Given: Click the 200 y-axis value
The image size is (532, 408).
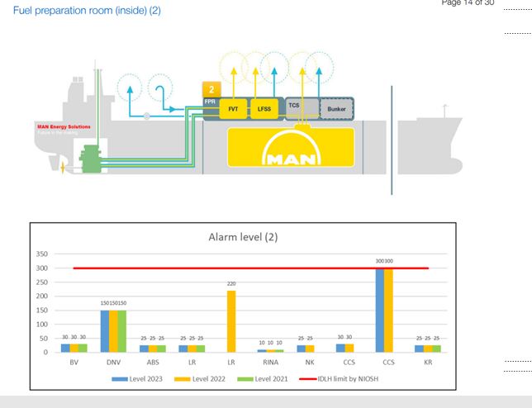Looking at the screenshot, I should (42, 296).
